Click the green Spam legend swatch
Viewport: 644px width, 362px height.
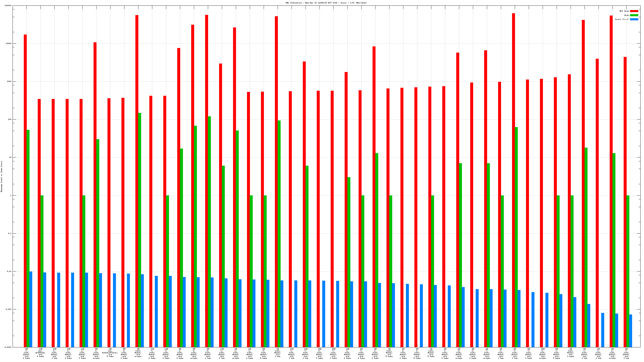pos(634,15)
